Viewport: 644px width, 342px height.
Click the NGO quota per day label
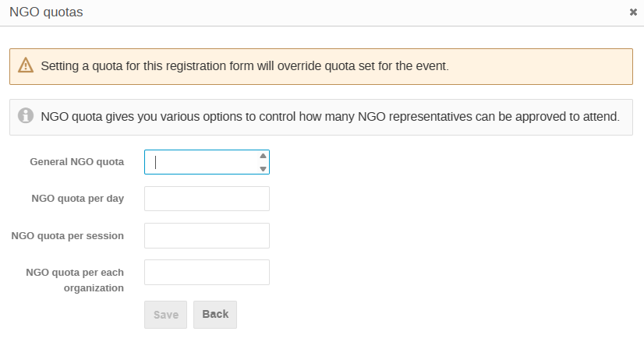tap(78, 199)
